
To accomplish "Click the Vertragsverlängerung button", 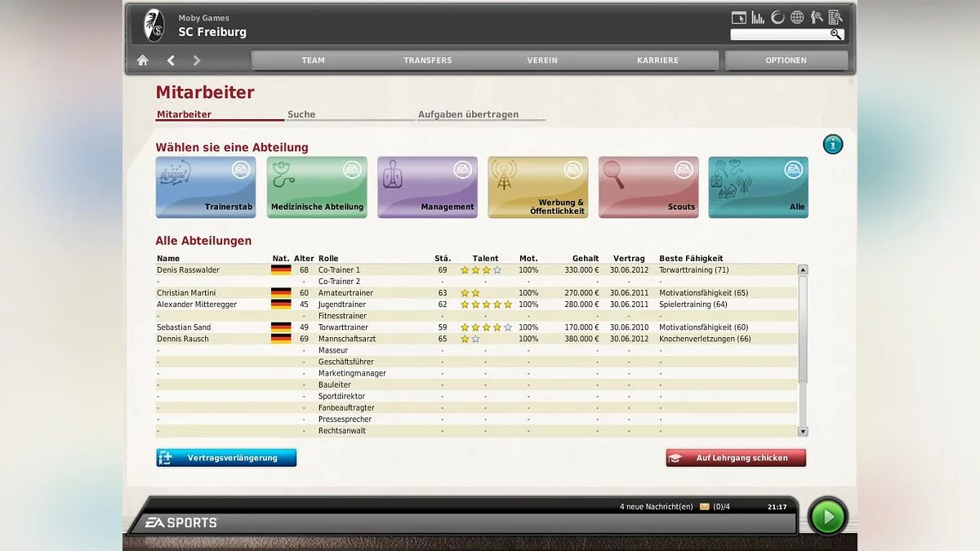I will [x=226, y=458].
